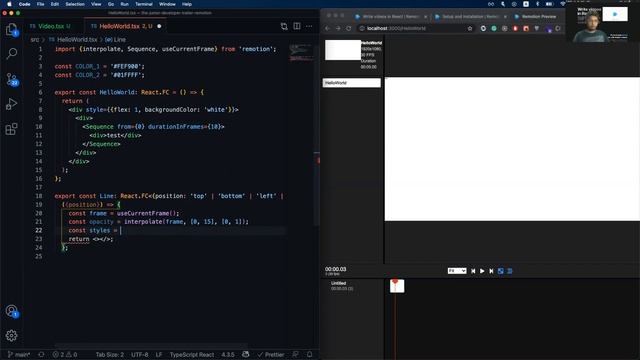Change the language mode TypeScript React

[x=192, y=355]
